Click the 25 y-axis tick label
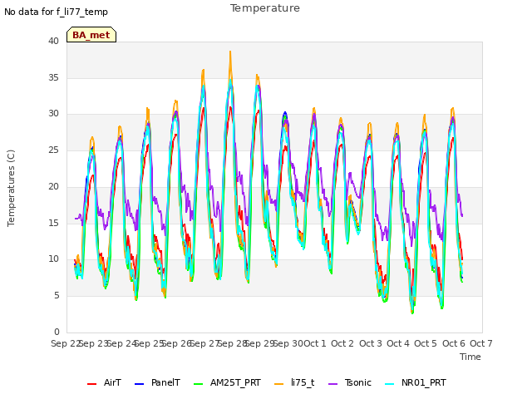The width and height of the screenshot is (532, 399). pyautogui.click(x=53, y=150)
